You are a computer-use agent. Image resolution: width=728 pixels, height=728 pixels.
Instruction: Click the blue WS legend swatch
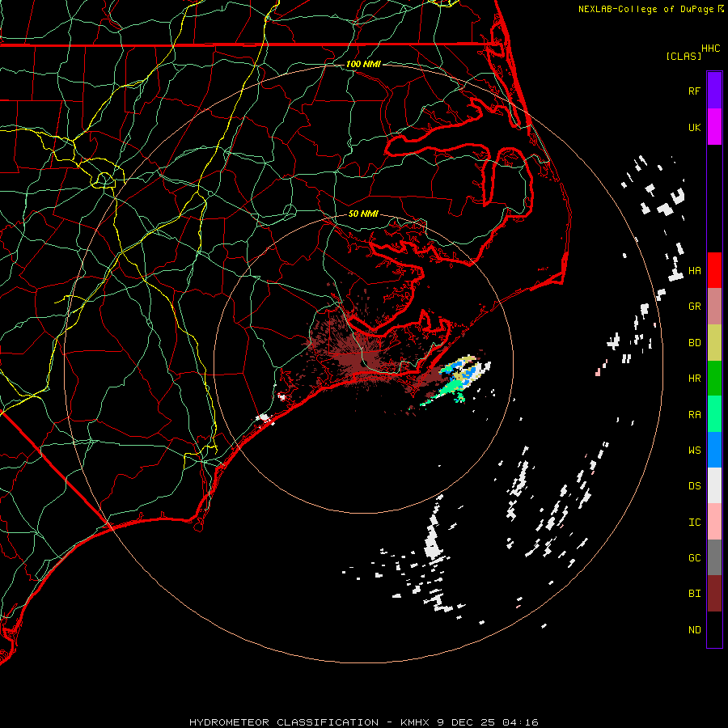tap(714, 450)
